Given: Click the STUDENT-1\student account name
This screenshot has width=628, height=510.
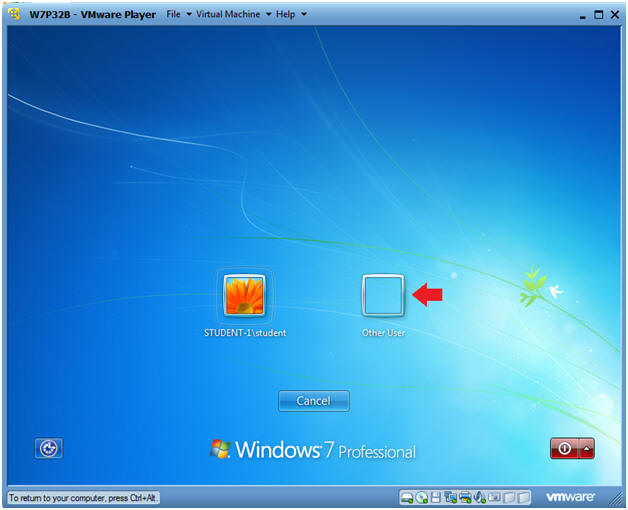Looking at the screenshot, I should click(245, 333).
